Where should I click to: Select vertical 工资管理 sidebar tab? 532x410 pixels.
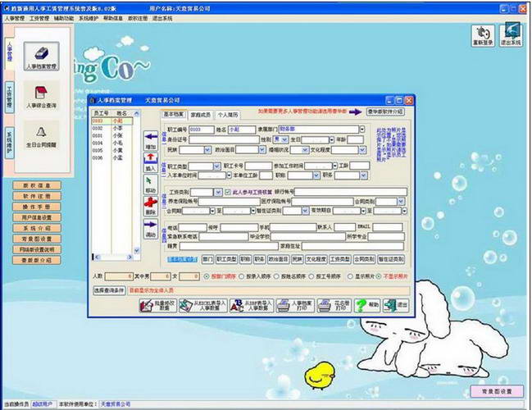click(10, 97)
